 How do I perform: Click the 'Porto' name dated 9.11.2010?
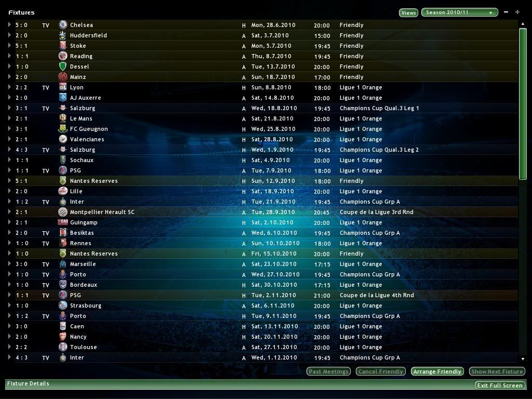78,316
